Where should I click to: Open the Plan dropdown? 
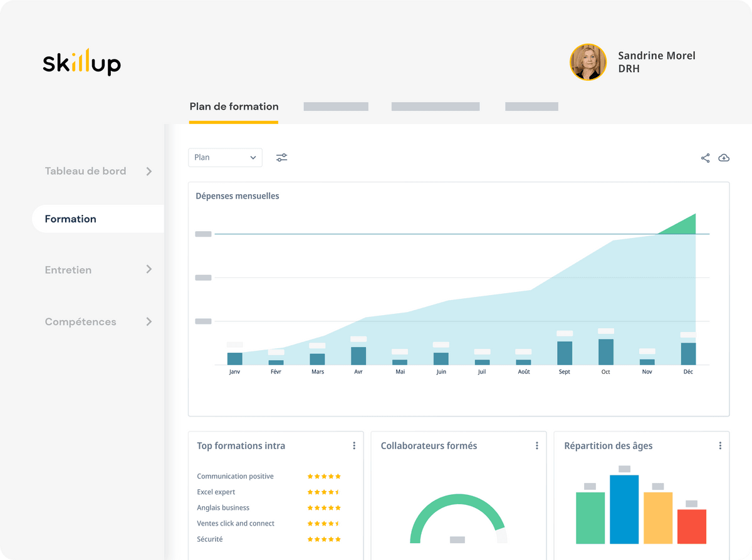tap(225, 158)
